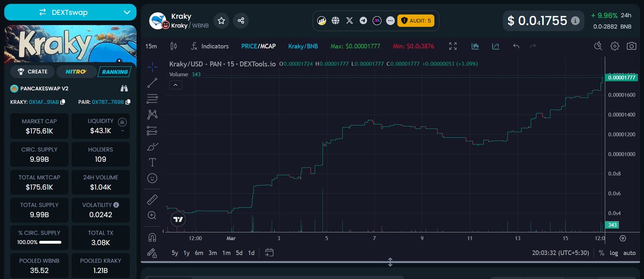
Task: Select the horizontal lines Fibonacci tool
Action: coord(152,99)
